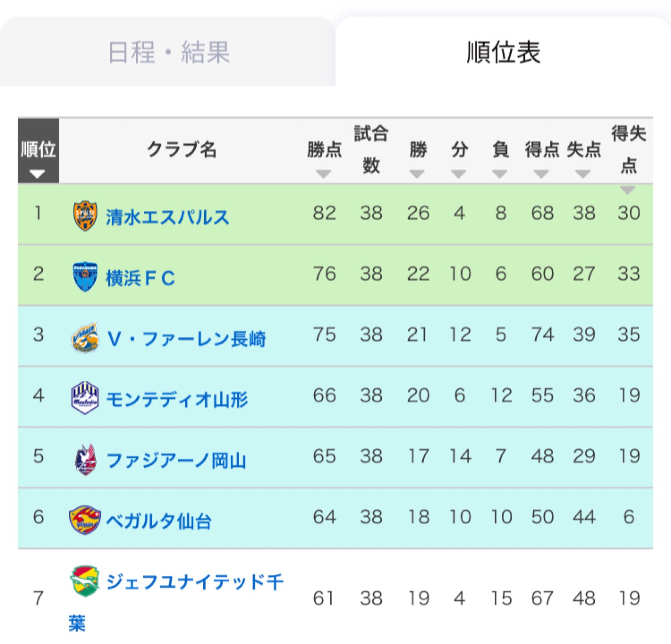
Task: Select the 順位表 tab
Action: coord(503,52)
